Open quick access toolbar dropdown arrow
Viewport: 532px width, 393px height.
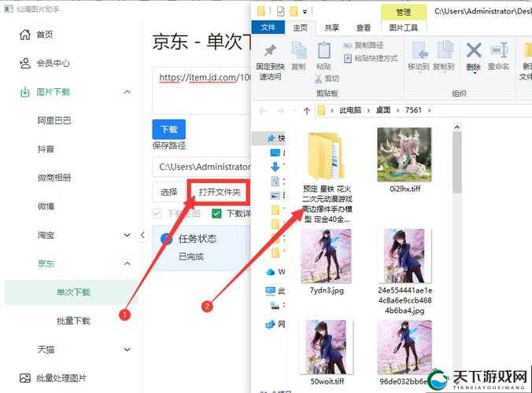tap(305, 12)
